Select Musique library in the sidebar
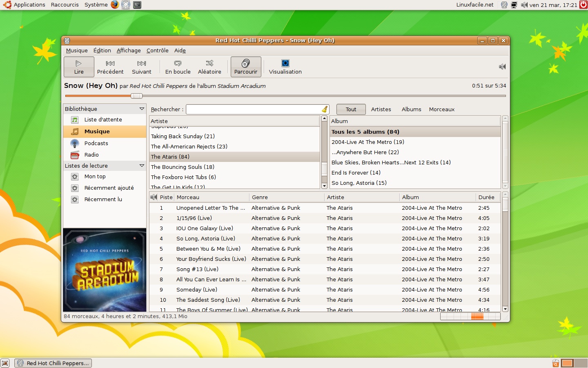The height and width of the screenshot is (368, 588). (105, 131)
